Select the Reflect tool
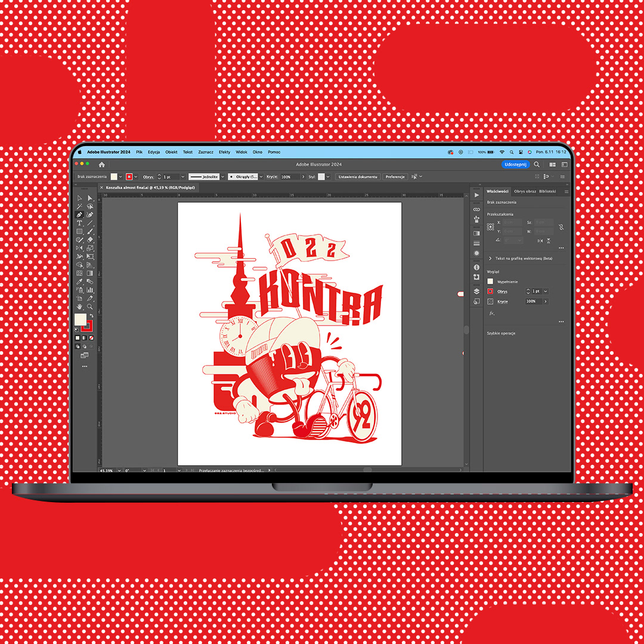 (x=79, y=248)
